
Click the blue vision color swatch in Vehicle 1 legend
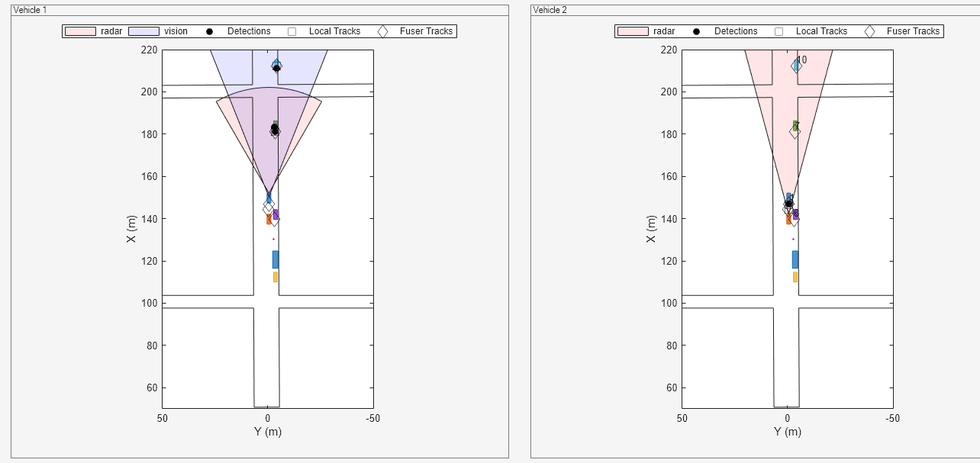point(142,31)
